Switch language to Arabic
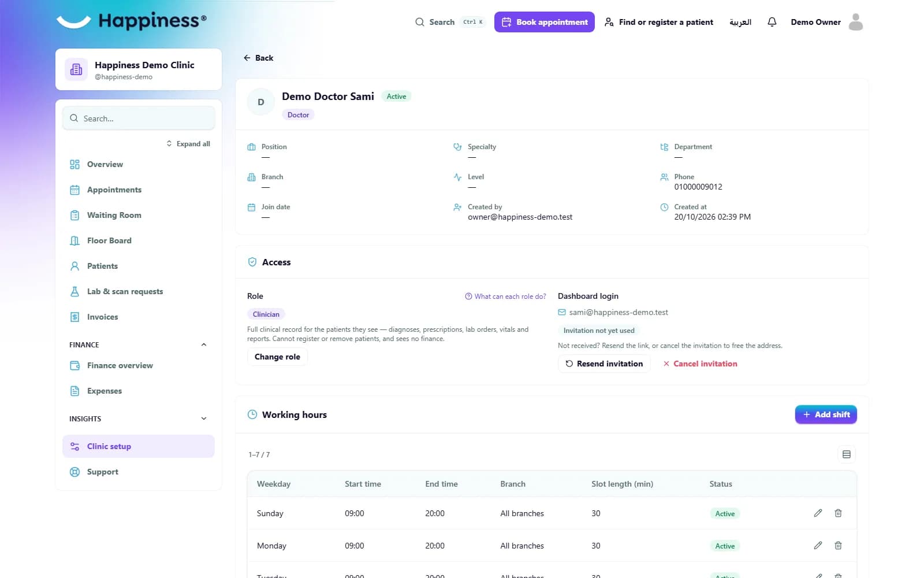Viewport: 924px width, 578px height. tap(740, 22)
